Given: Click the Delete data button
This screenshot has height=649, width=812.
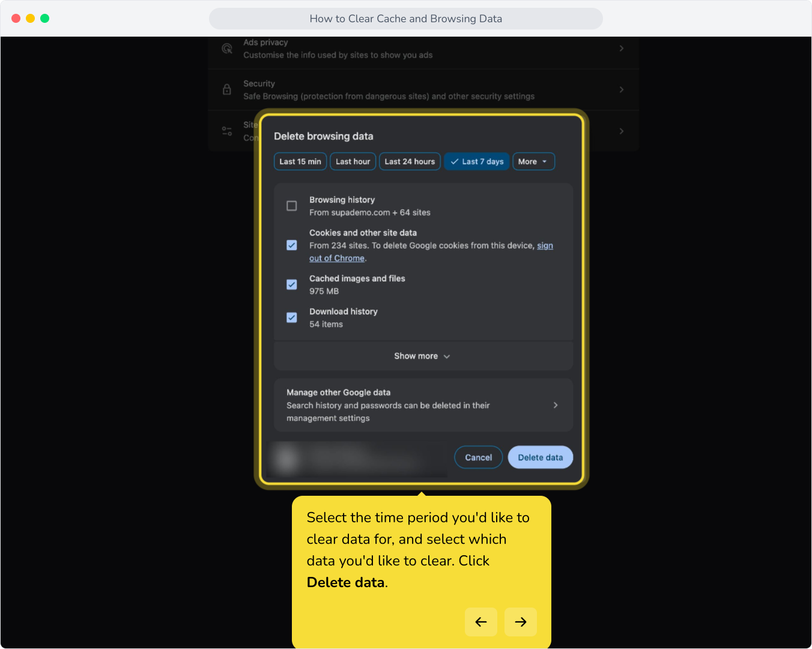Looking at the screenshot, I should tap(541, 457).
